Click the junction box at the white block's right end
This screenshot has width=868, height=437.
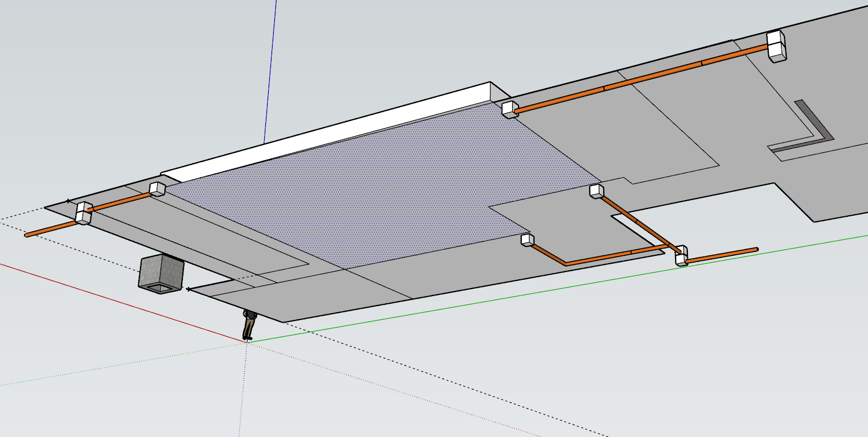click(509, 109)
